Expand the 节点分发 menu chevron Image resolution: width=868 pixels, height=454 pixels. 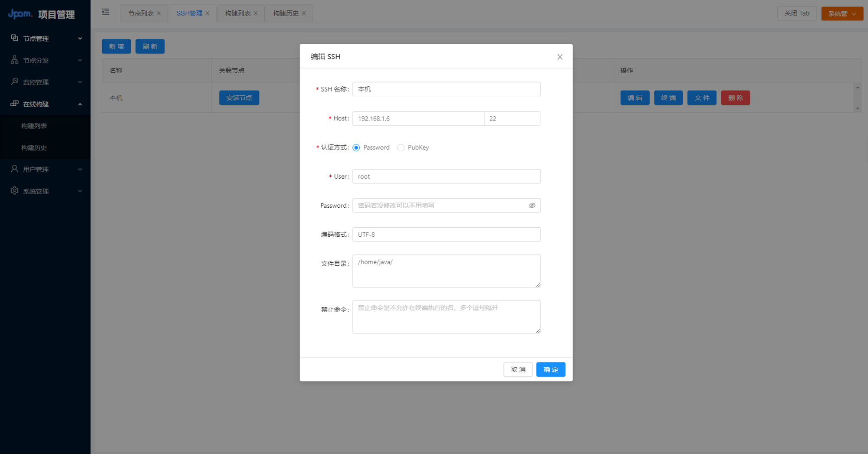coord(80,60)
